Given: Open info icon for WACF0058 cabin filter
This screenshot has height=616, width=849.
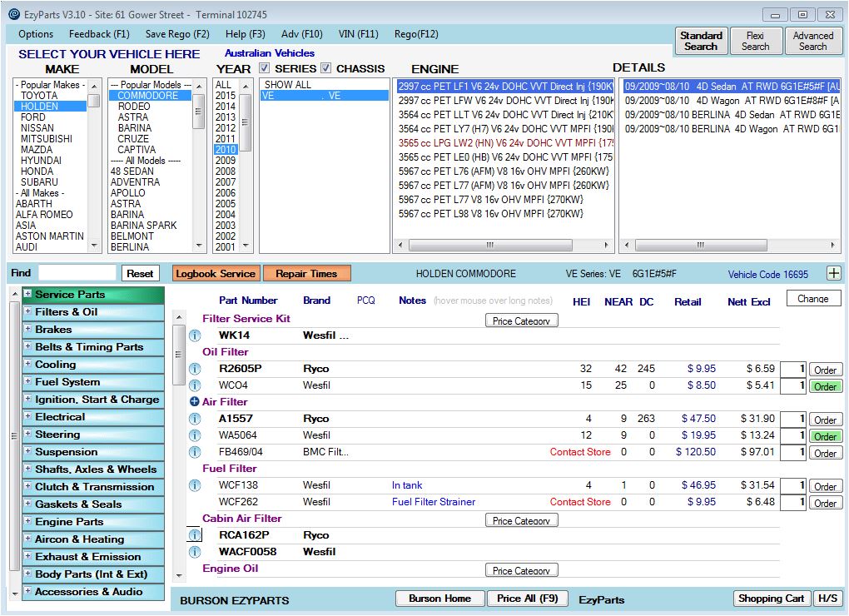Looking at the screenshot, I should click(x=195, y=552).
